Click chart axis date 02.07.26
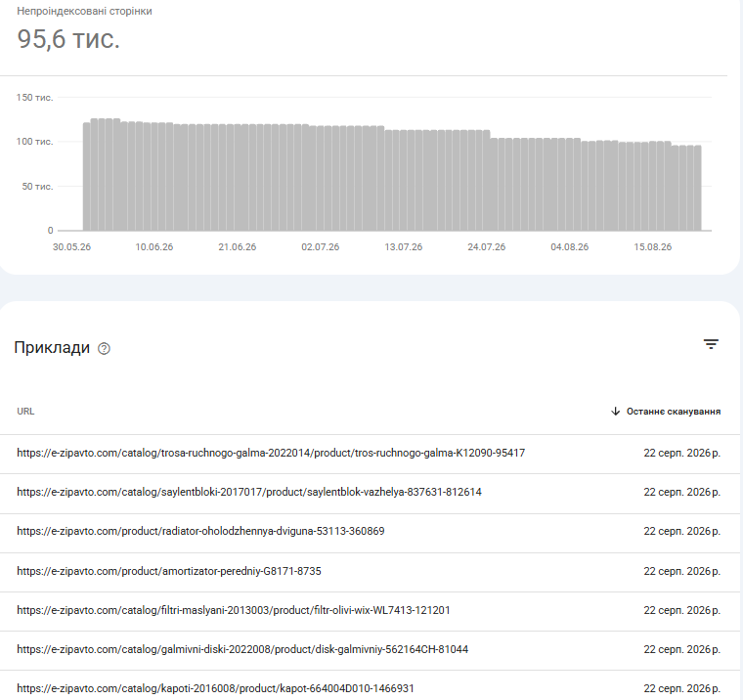Screen dimensions: 743x700 point(321,247)
